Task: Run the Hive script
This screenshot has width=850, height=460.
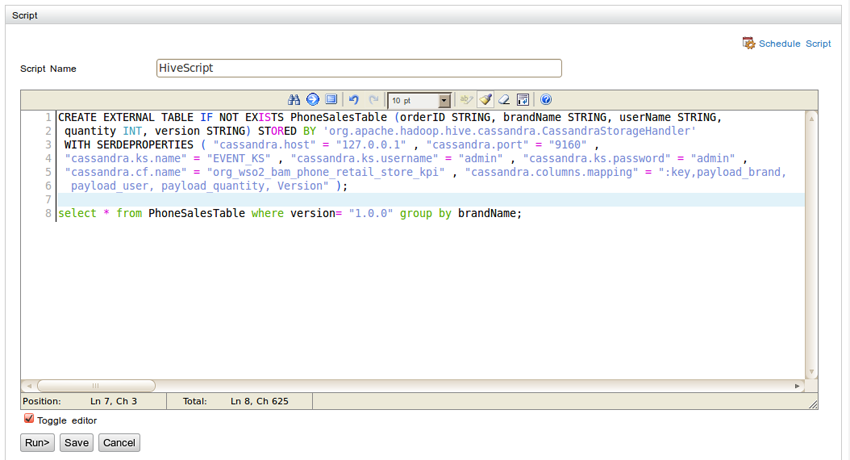Action: (37, 443)
